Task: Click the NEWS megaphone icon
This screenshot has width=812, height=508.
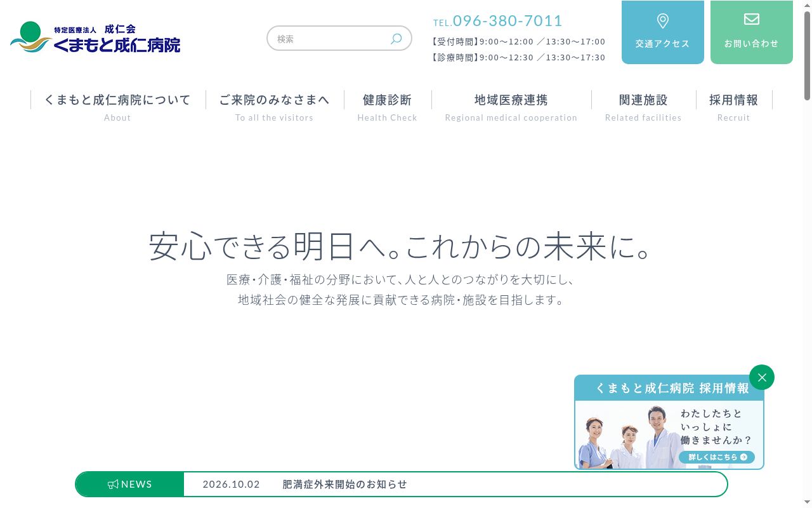Action: click(113, 485)
